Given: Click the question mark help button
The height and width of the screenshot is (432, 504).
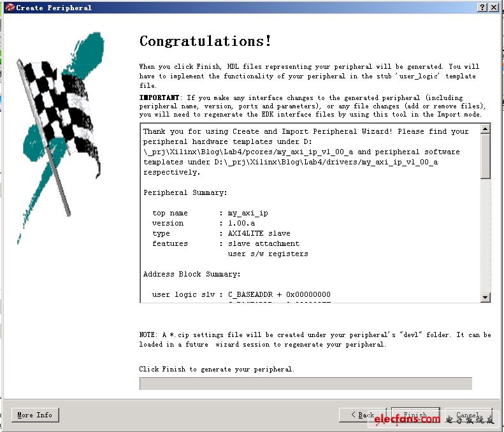Looking at the screenshot, I should coord(483,7).
